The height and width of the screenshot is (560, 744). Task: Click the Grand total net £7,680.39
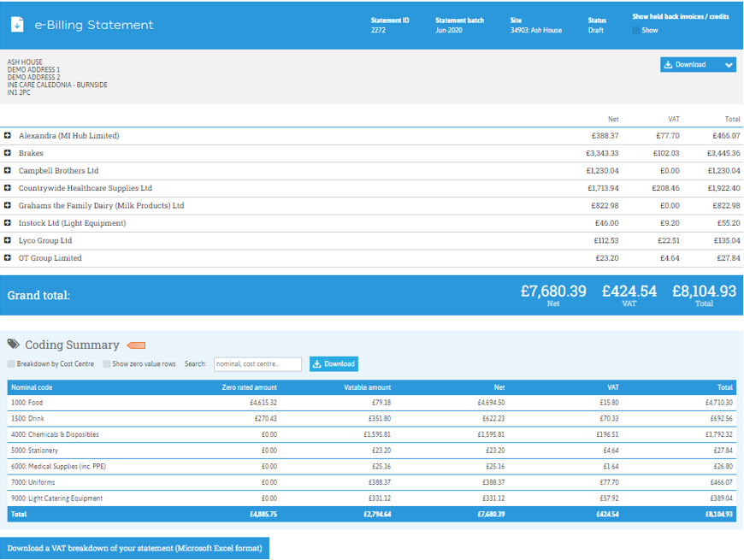[553, 291]
